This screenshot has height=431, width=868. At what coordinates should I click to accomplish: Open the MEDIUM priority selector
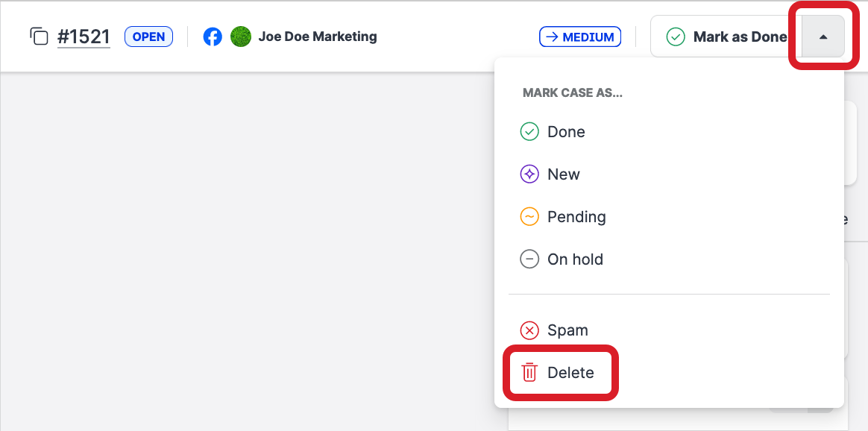click(x=580, y=37)
